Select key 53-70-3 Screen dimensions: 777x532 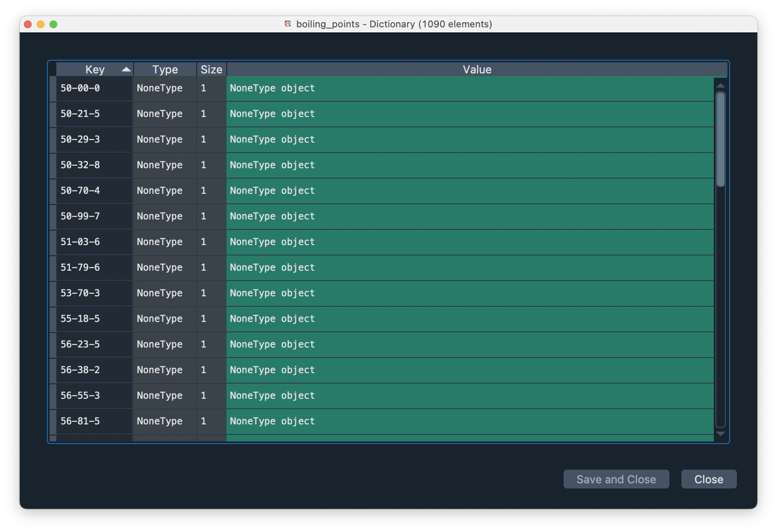coord(94,293)
